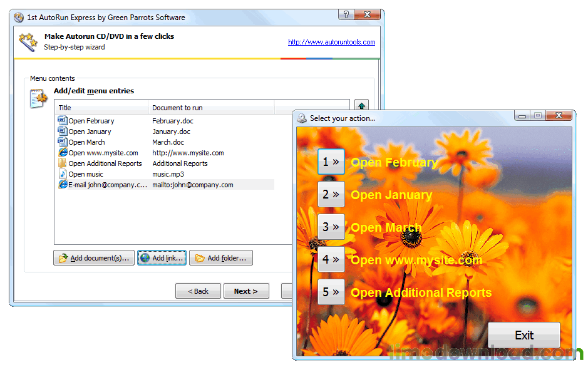The image size is (588, 372).
Task: Click the green move-up arrow button
Action: click(x=361, y=106)
